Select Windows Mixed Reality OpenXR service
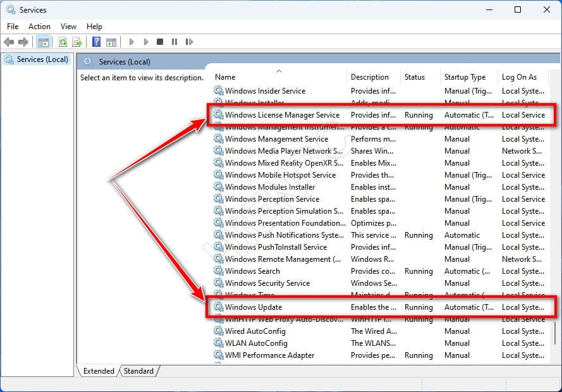Image resolution: width=562 pixels, height=392 pixels. (x=380, y=163)
